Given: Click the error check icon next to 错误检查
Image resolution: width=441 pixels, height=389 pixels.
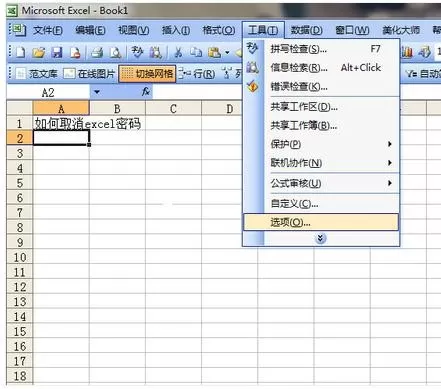Looking at the screenshot, I should pyautogui.click(x=253, y=86).
